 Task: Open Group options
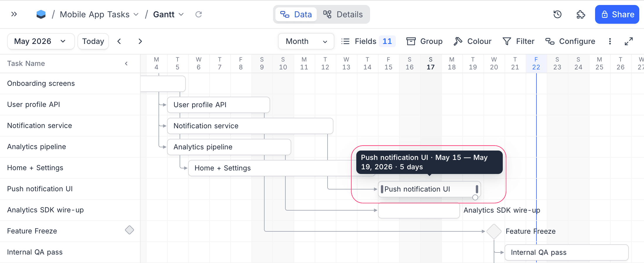(x=424, y=41)
